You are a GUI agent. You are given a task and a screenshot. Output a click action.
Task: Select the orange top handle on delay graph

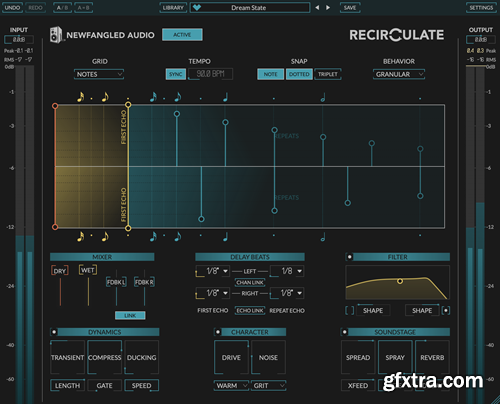pyautogui.click(x=55, y=106)
